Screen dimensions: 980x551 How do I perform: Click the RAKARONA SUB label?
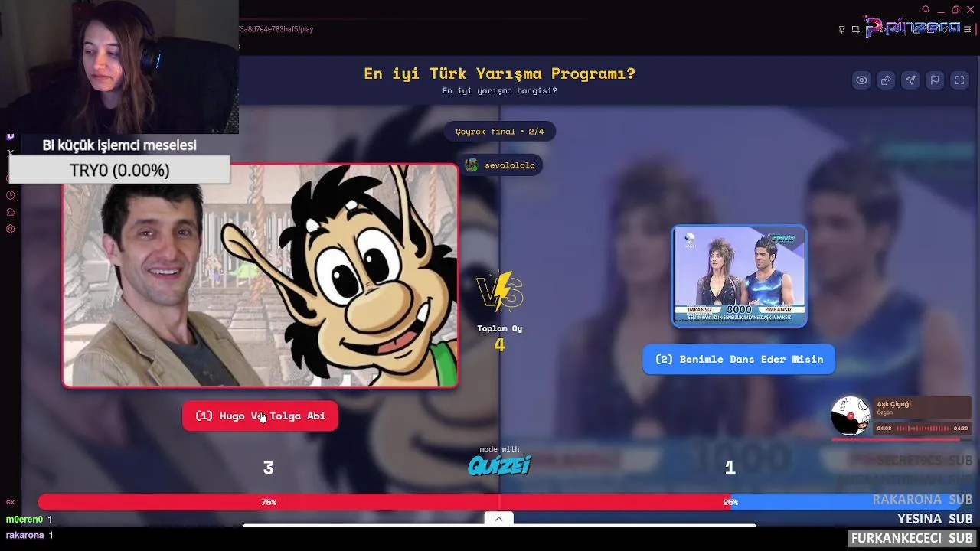click(923, 500)
